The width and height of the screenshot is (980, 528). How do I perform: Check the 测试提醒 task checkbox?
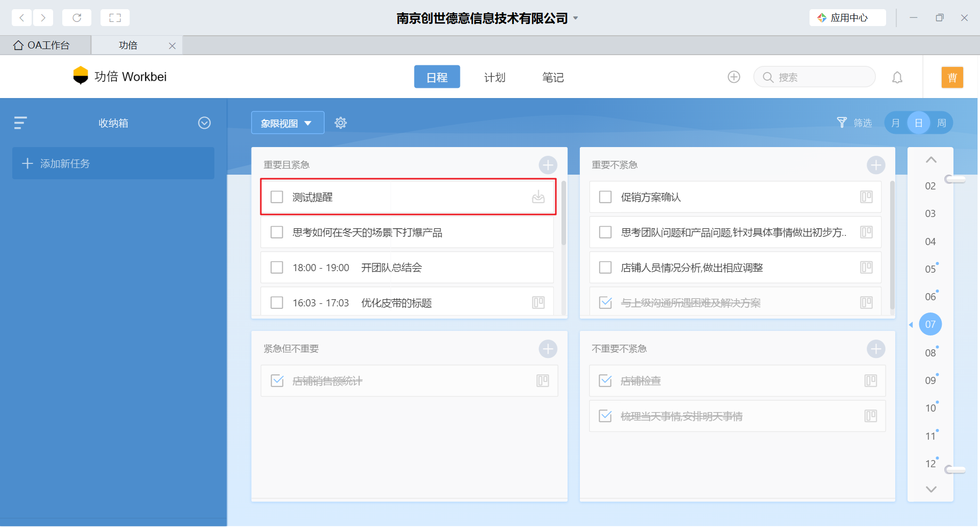(277, 197)
